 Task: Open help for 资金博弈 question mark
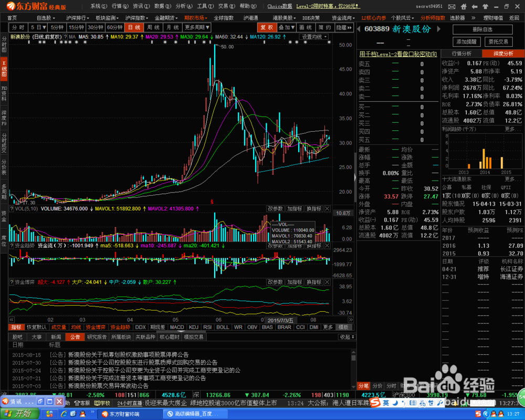pyautogui.click(x=12, y=282)
